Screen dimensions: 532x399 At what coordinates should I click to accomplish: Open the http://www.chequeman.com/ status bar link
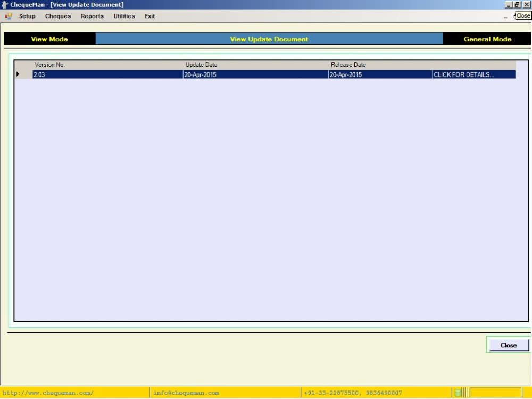(48, 393)
